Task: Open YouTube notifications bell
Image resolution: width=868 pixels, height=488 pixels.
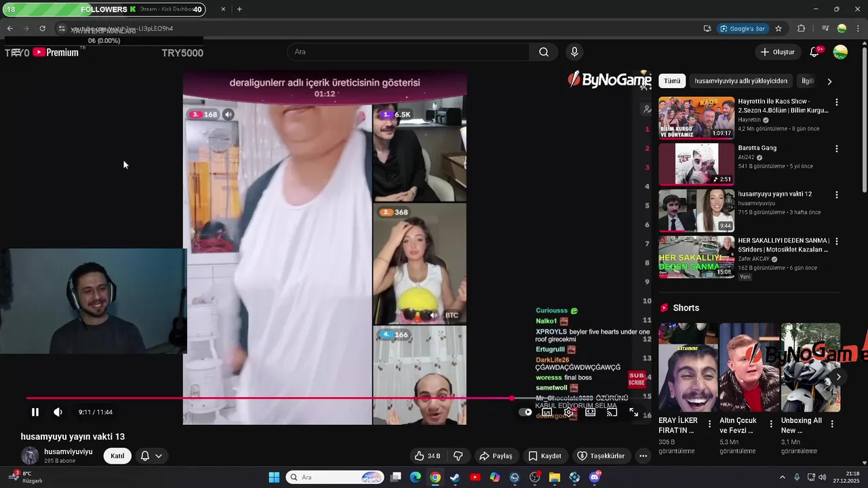Action: pyautogui.click(x=815, y=52)
